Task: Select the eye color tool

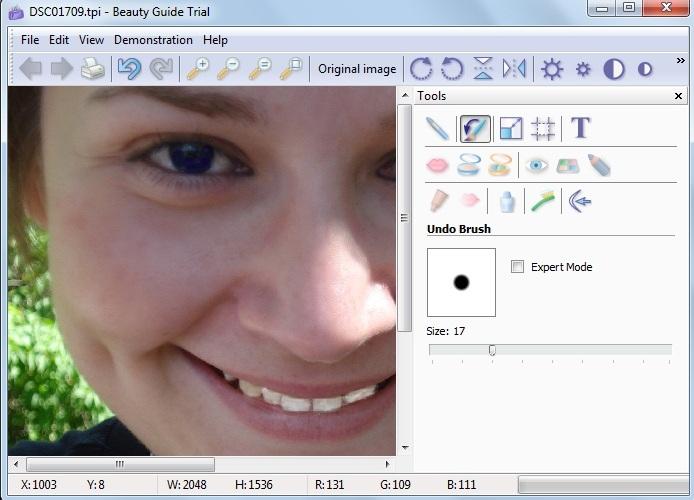Action: pyautogui.click(x=537, y=165)
